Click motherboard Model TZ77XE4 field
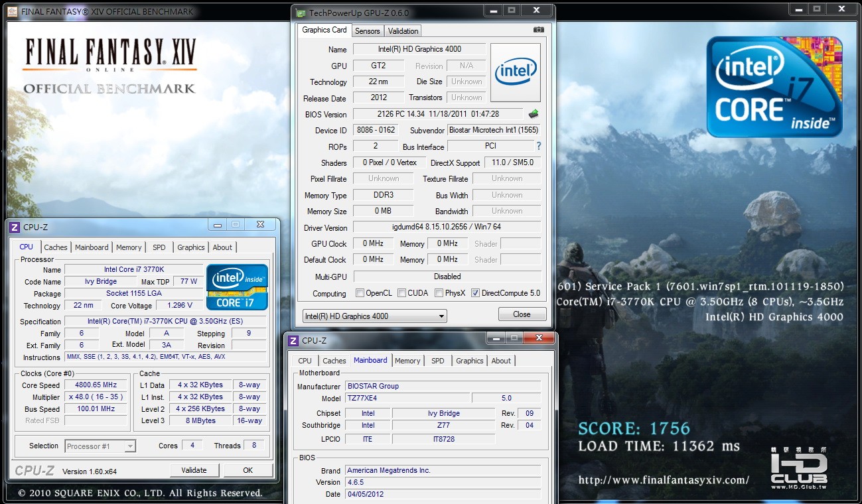 pyautogui.click(x=407, y=398)
